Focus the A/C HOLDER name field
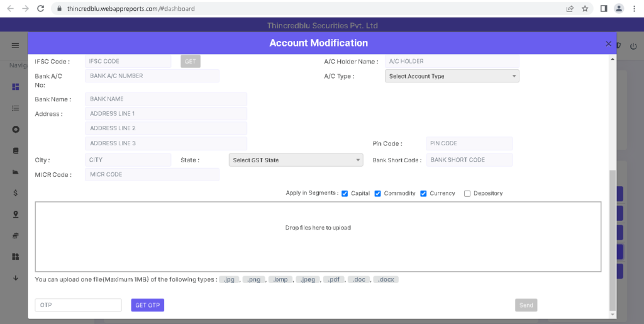The height and width of the screenshot is (324, 644). pos(452,61)
